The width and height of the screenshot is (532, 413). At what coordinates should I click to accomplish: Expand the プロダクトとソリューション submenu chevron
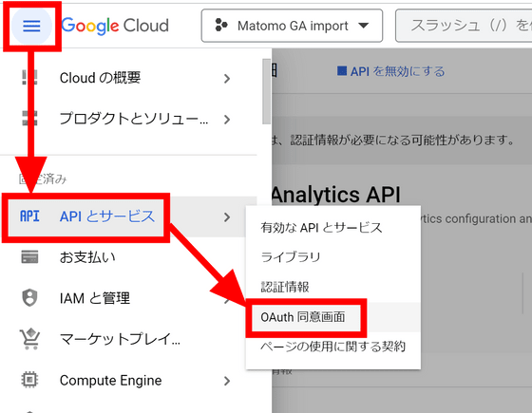[227, 120]
